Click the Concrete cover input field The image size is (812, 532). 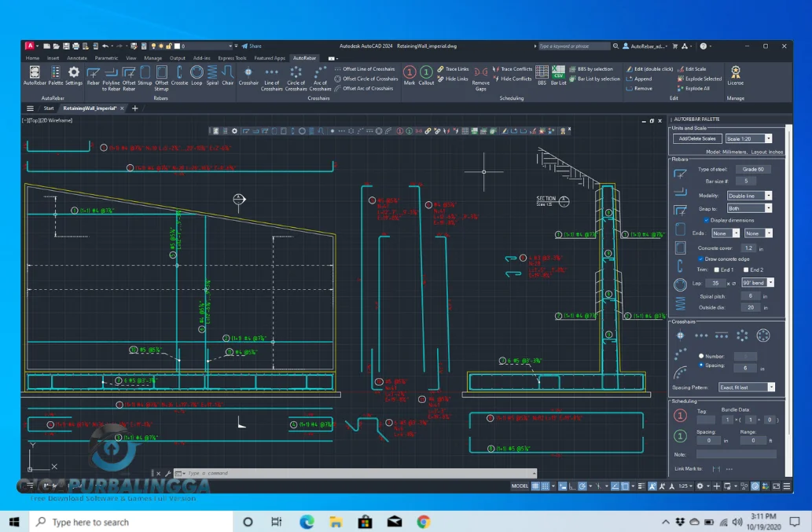748,248
